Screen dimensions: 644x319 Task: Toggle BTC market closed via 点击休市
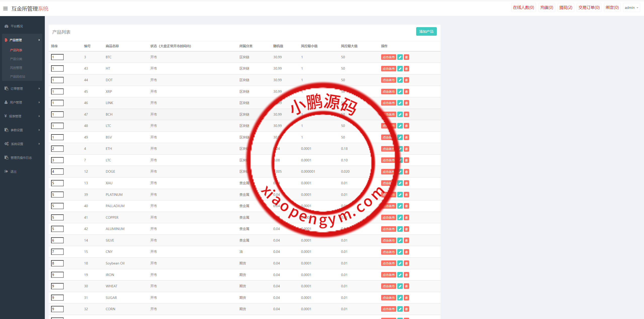[388, 57]
